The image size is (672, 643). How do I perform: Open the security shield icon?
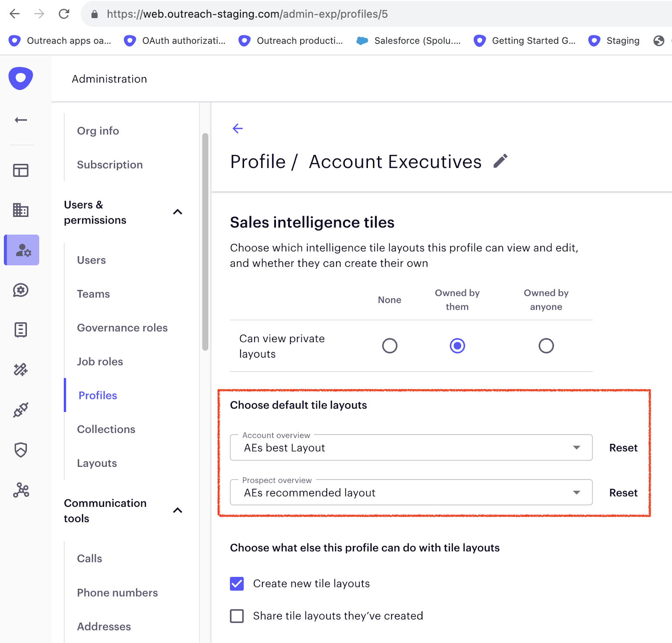pos(20,450)
